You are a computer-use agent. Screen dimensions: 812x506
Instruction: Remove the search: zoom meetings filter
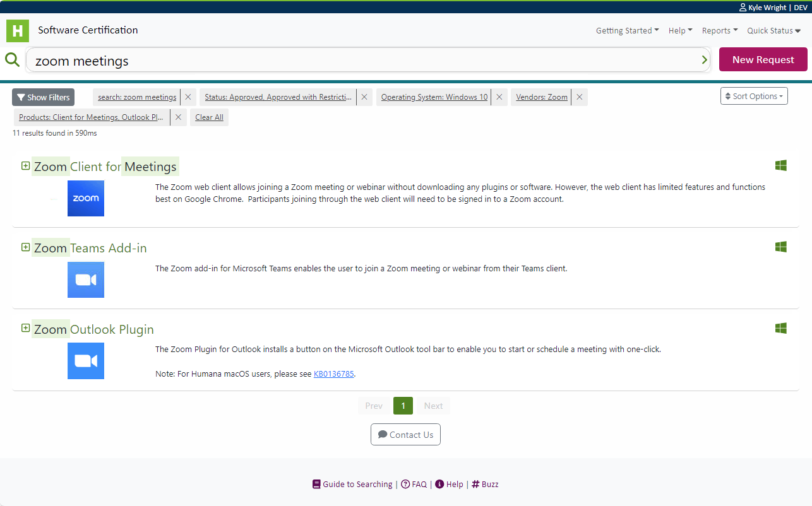coord(188,97)
